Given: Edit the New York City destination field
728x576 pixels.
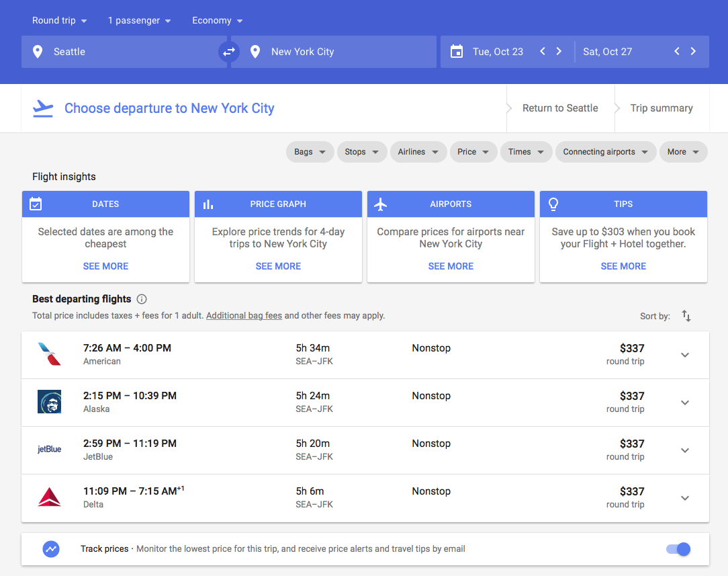Looking at the screenshot, I should (x=334, y=52).
